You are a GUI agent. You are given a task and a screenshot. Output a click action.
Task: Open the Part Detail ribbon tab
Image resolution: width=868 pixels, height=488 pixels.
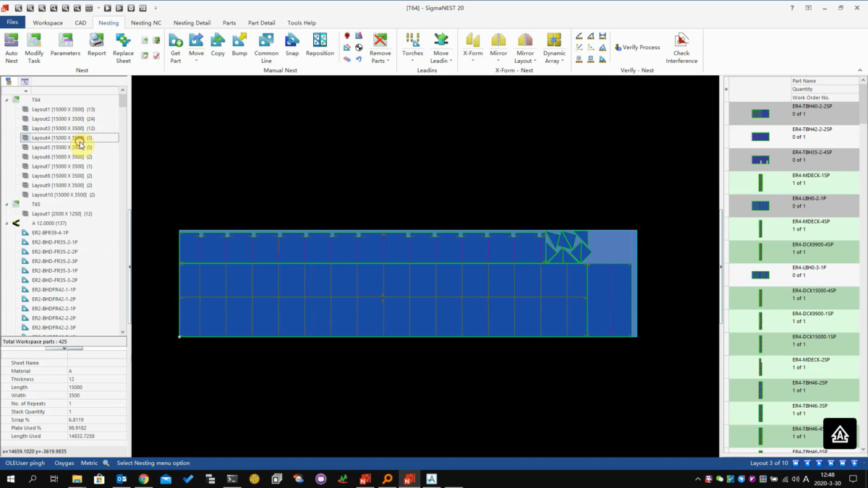[x=261, y=22]
